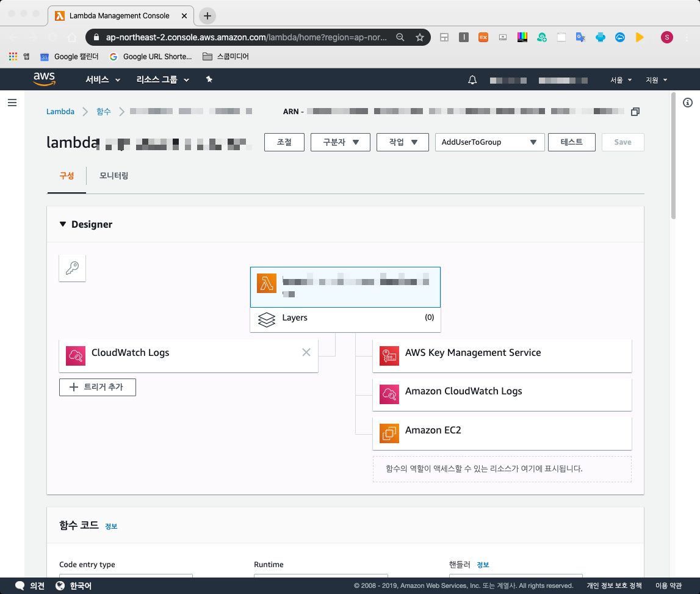Open the Google URL Shortener bookmark

click(151, 57)
